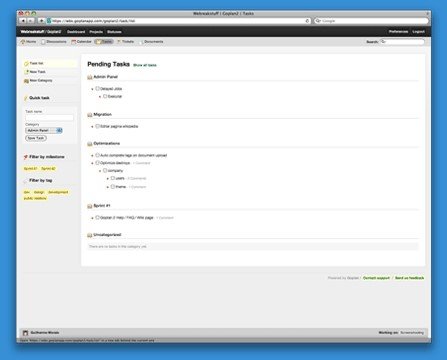Viewport: 447px width, 360px height.
Task: Open the comment link beside Goplan 2 Help/FAQ
Action: click(x=165, y=218)
